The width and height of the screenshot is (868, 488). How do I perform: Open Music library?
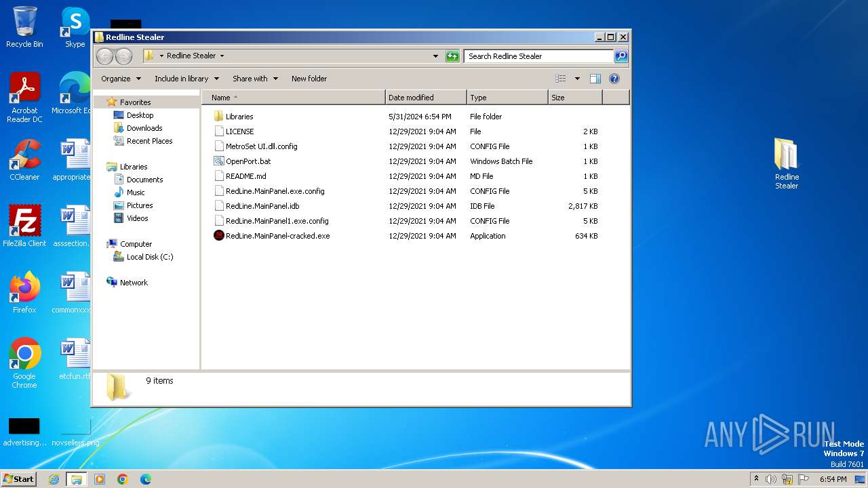[136, 192]
